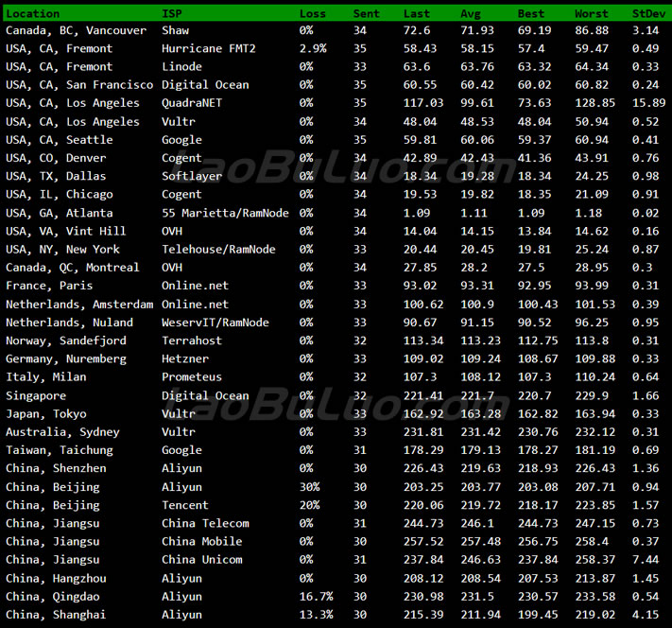Viewport: 672px width, 628px height.
Task: Click the Last column header
Action: pos(416,14)
